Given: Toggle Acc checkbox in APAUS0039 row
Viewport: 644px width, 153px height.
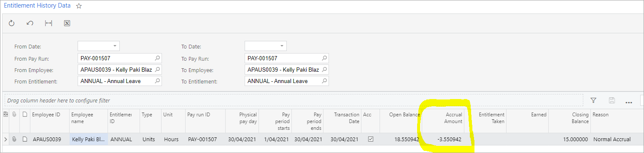Looking at the screenshot, I should click(371, 139).
